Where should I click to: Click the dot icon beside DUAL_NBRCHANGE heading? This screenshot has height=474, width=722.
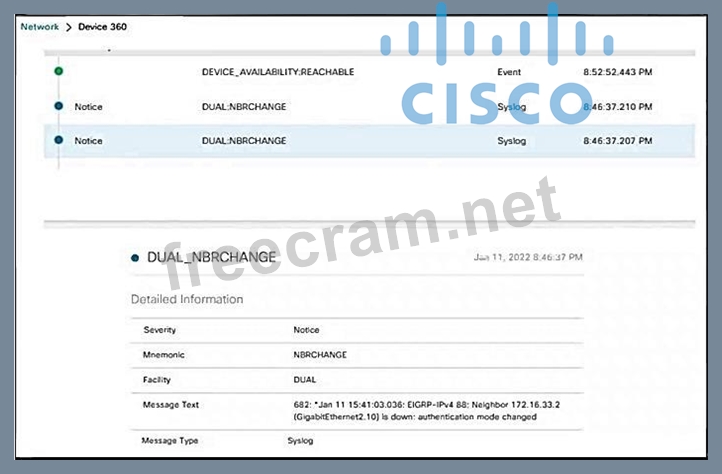click(x=135, y=258)
